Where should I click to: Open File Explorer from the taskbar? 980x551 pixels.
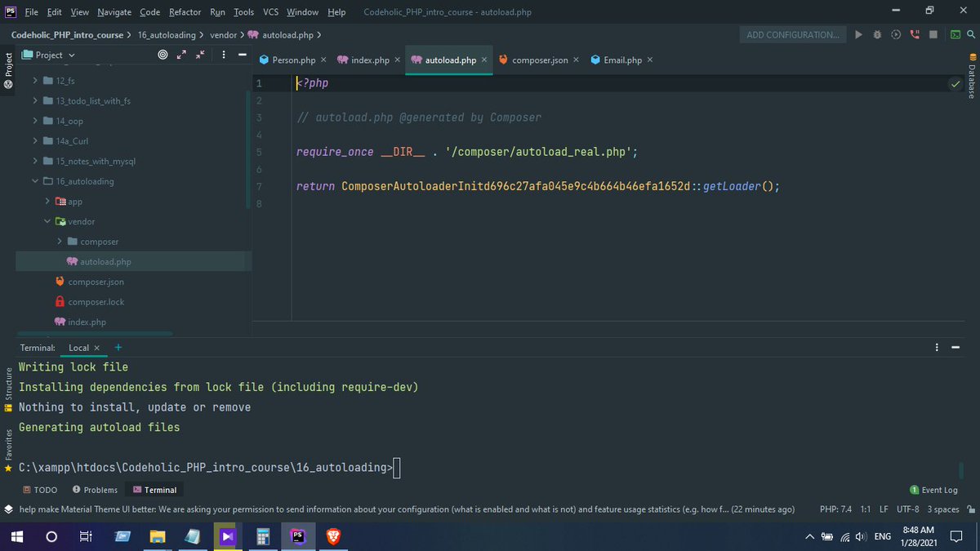tap(157, 536)
